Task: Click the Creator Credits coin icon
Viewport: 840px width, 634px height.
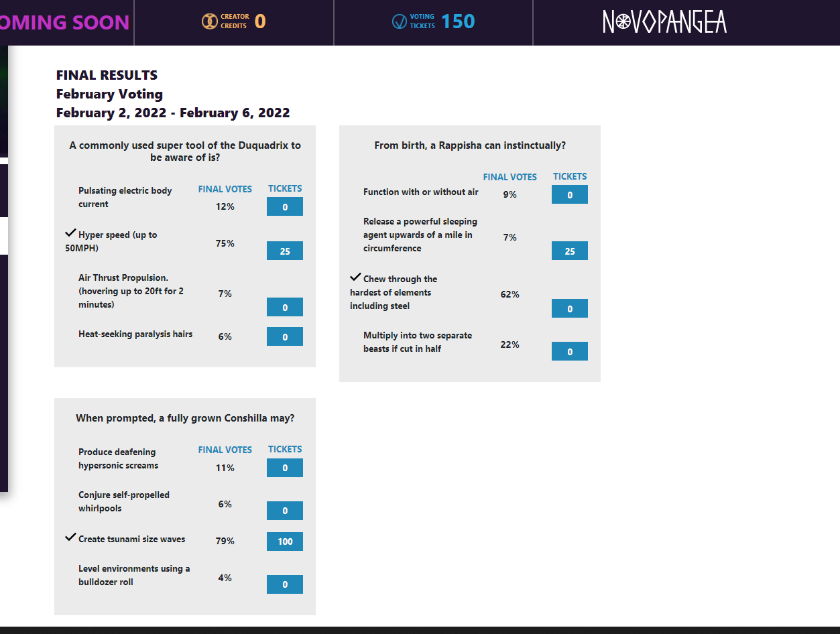Action: point(210,21)
